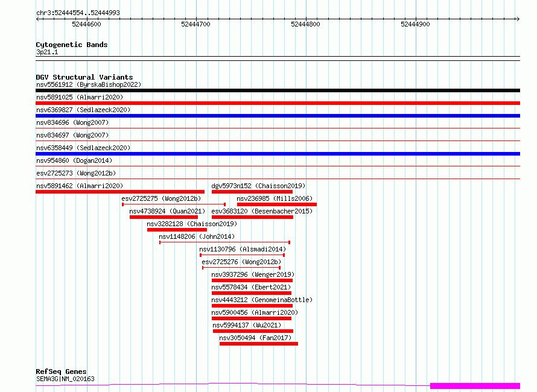This screenshot has width=537, height=392.
Task: Click nsv5900456 (Almarri2020) label
Action: click(255, 312)
